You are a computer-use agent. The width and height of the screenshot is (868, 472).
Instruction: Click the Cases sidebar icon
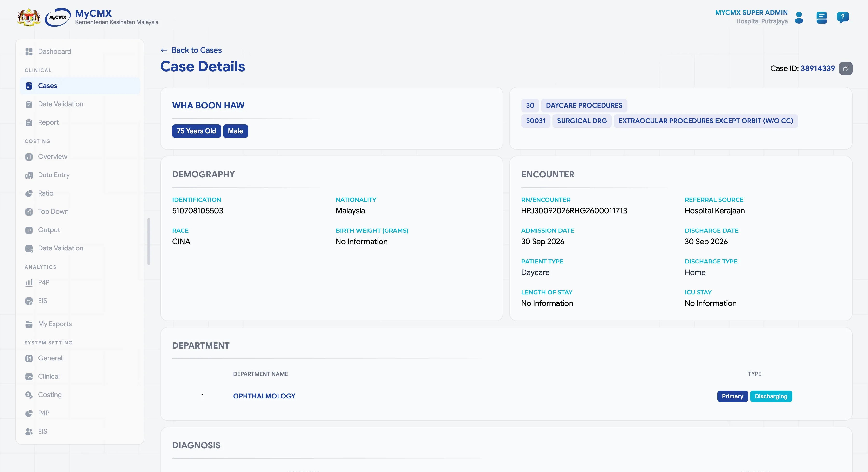coord(29,86)
